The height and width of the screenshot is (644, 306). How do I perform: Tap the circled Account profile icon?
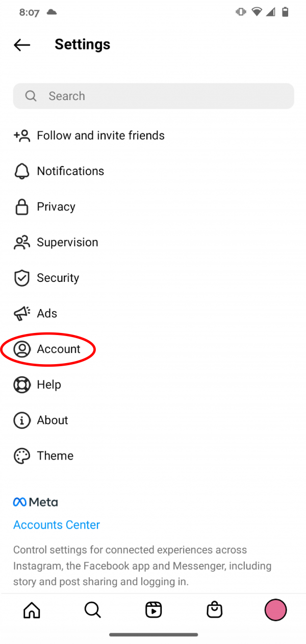22,349
